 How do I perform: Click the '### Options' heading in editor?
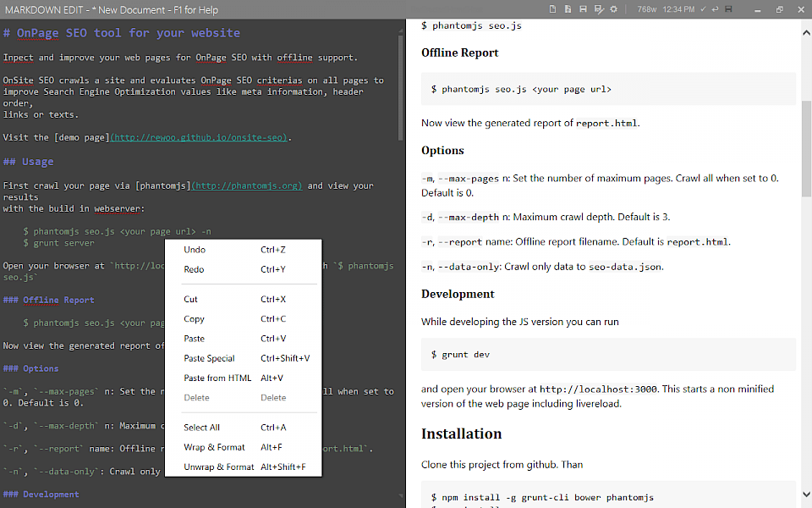pyautogui.click(x=30, y=368)
